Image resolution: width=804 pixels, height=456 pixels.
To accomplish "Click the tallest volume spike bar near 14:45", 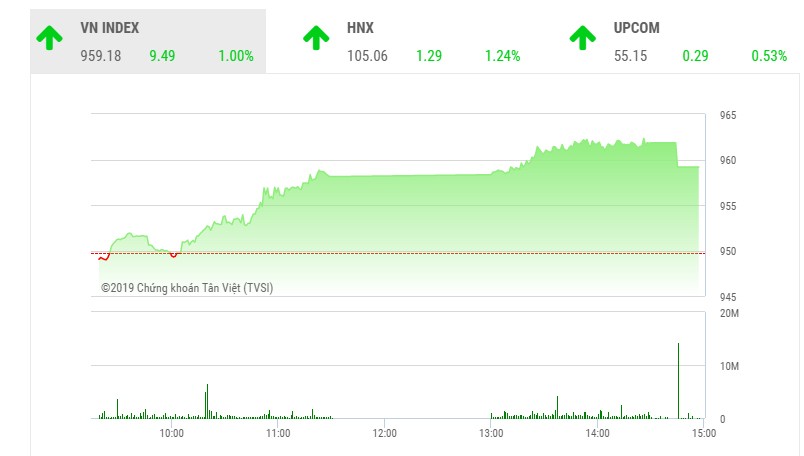I will (678, 381).
